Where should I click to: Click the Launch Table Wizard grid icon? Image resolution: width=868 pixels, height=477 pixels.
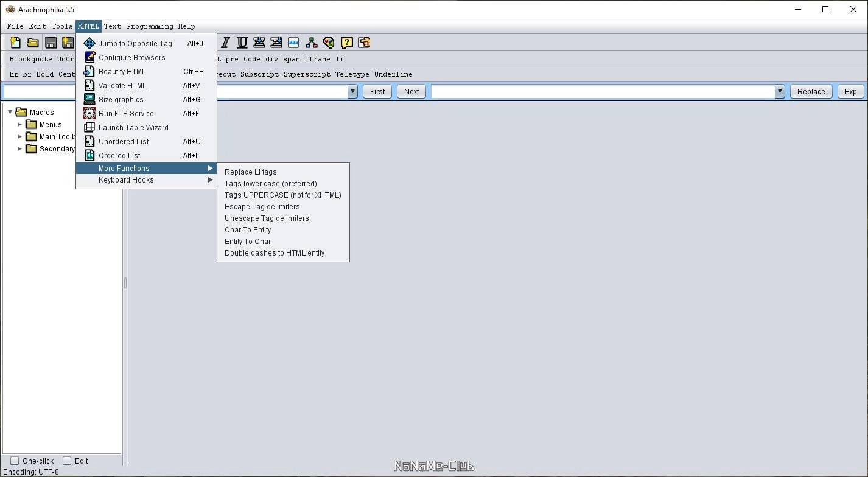pyautogui.click(x=89, y=127)
